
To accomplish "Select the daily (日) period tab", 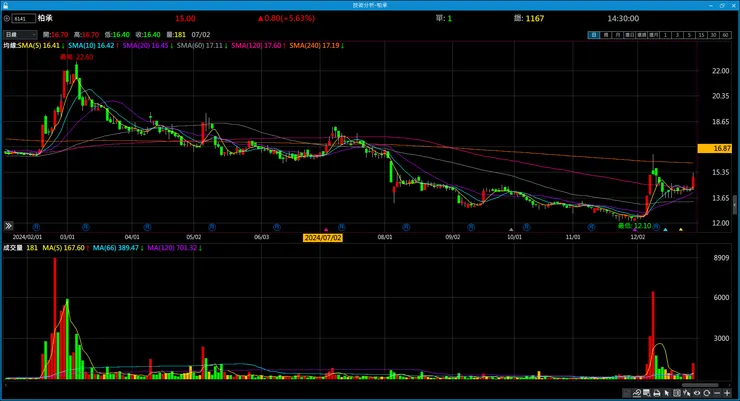I will (x=594, y=35).
